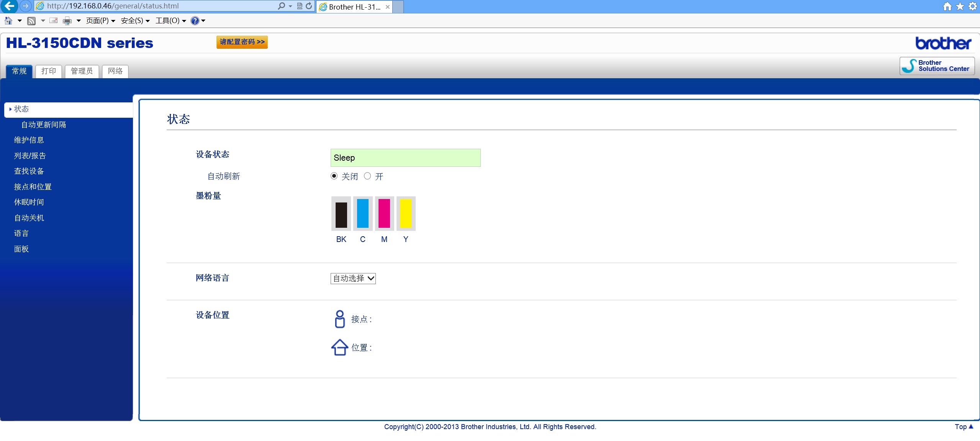Screen dimensions: 980x441
Task: Open the 自动选择 network language dropdown
Action: (353, 278)
